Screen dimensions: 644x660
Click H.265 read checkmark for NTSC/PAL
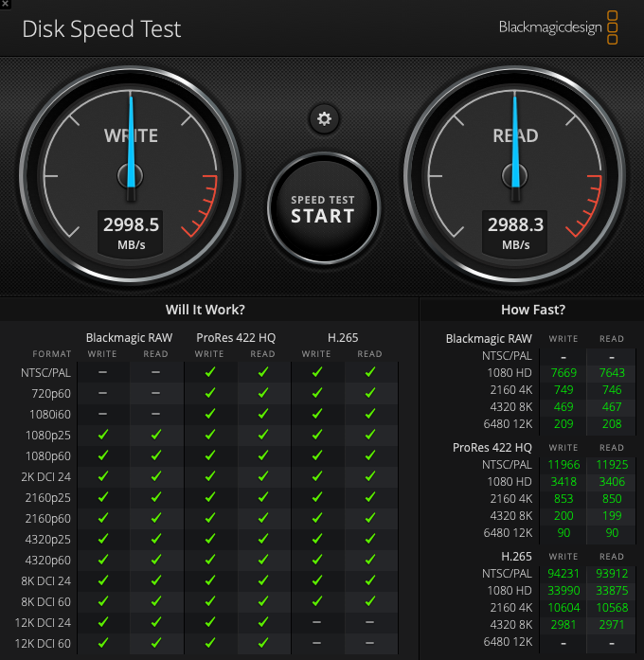coord(370,372)
